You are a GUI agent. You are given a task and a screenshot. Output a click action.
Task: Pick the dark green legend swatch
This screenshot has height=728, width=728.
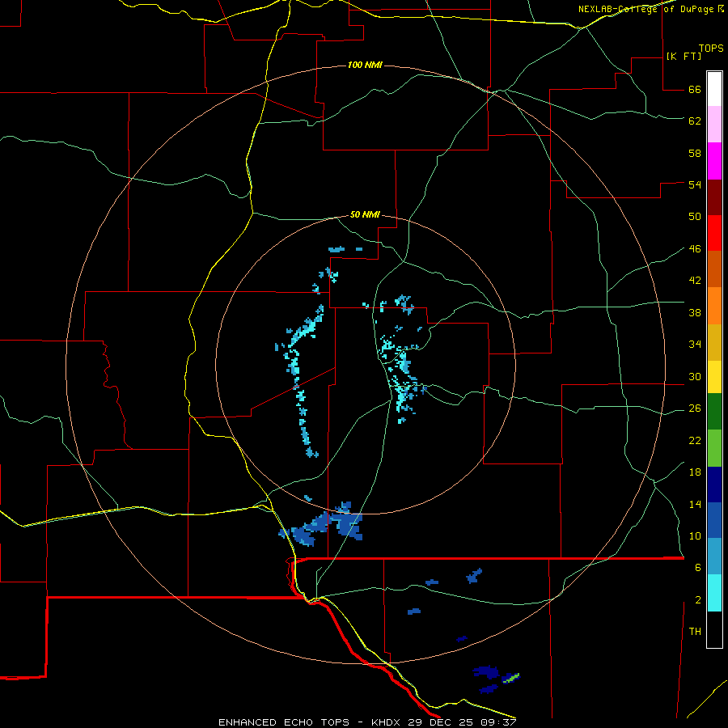coord(714,412)
